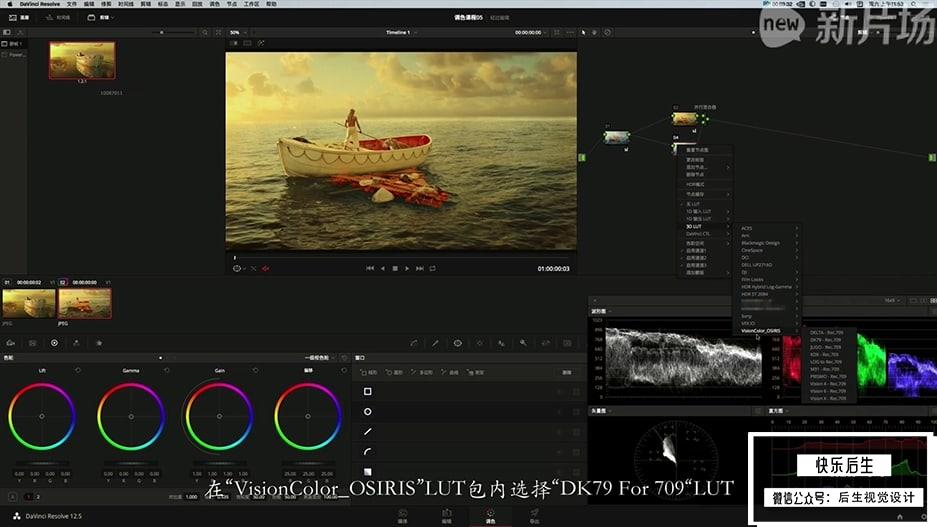Viewport: 937px width, 527px height.
Task: Reset the Gamma color wheel
Action: tap(167, 370)
